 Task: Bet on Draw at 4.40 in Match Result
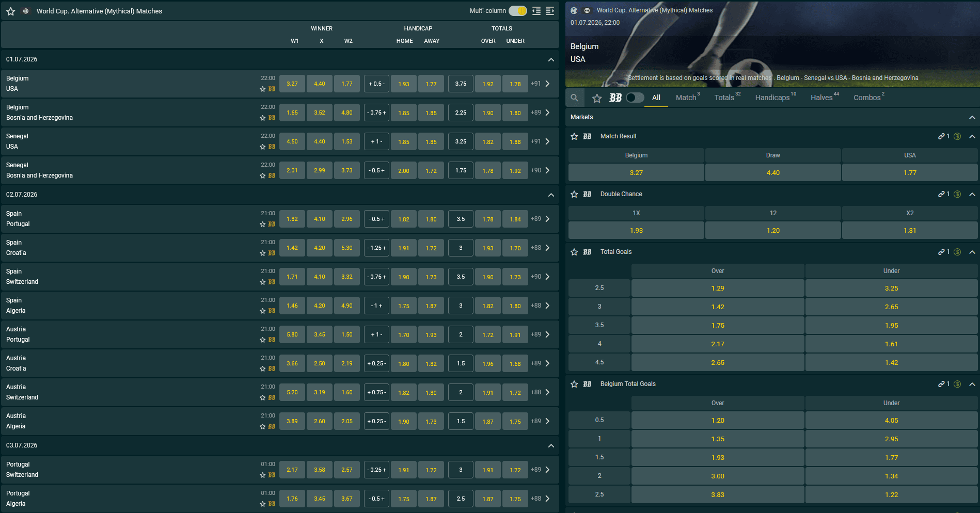click(773, 173)
